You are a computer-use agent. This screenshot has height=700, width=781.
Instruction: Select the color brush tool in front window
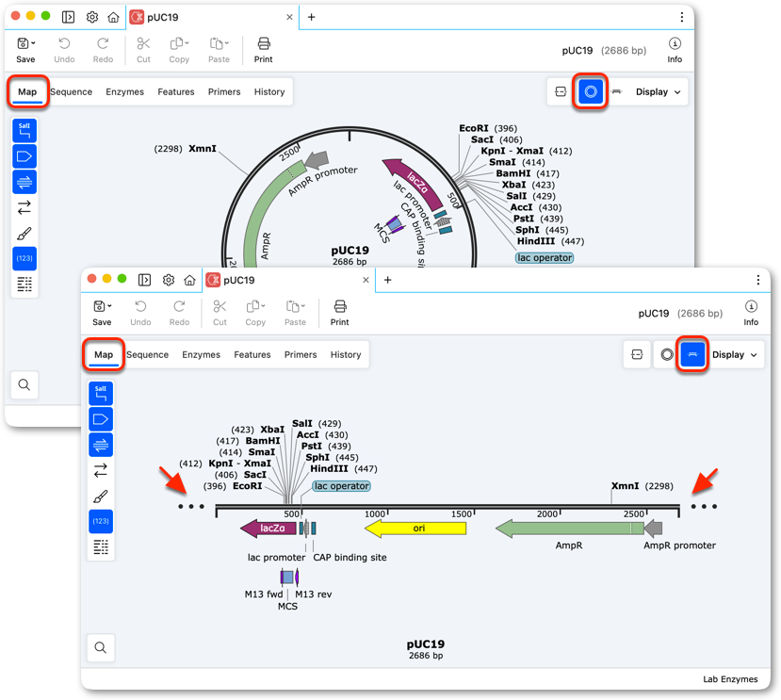tap(101, 497)
